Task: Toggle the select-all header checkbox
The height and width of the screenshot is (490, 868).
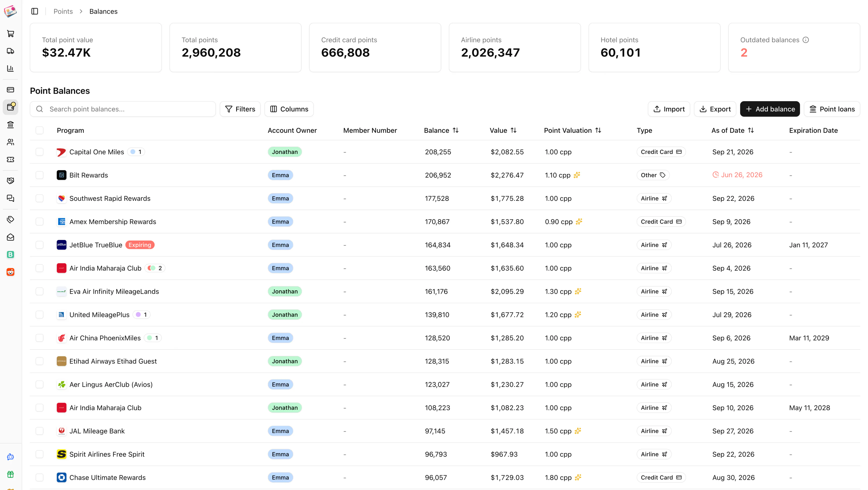Action: [39, 130]
